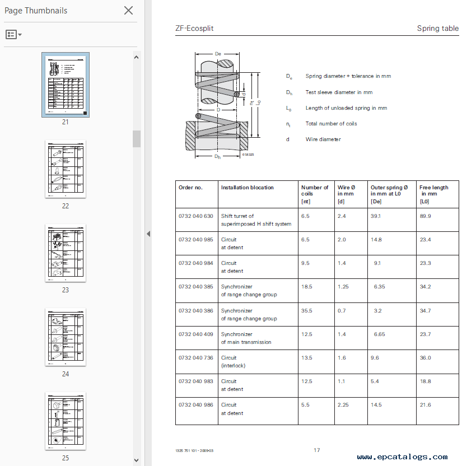
Task: Click the outer diameter value 14.5
Action: (x=376, y=405)
